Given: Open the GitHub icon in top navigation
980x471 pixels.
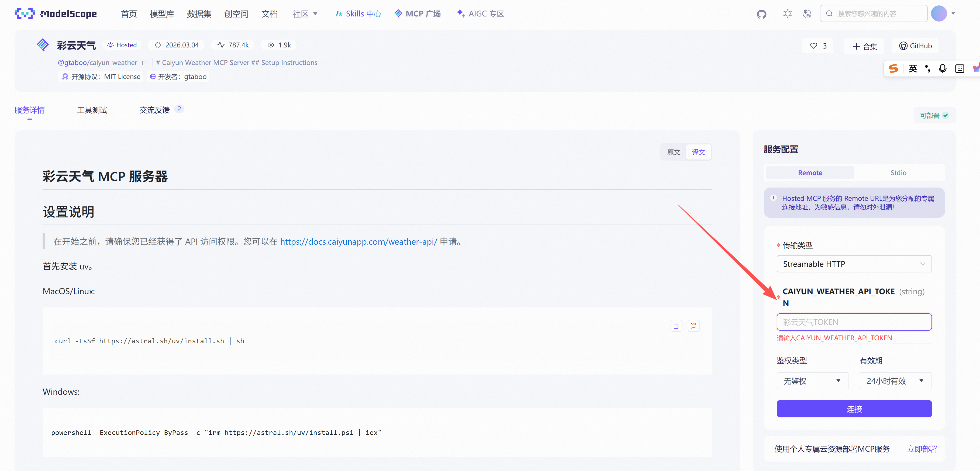Looking at the screenshot, I should coord(761,14).
